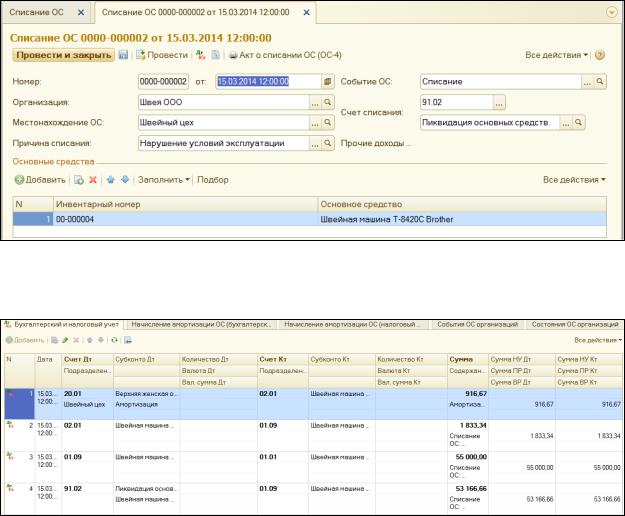The image size is (625, 516).
Task: Open Начисление амортизации ОС (бухгалтерск... tab
Action: (x=201, y=325)
